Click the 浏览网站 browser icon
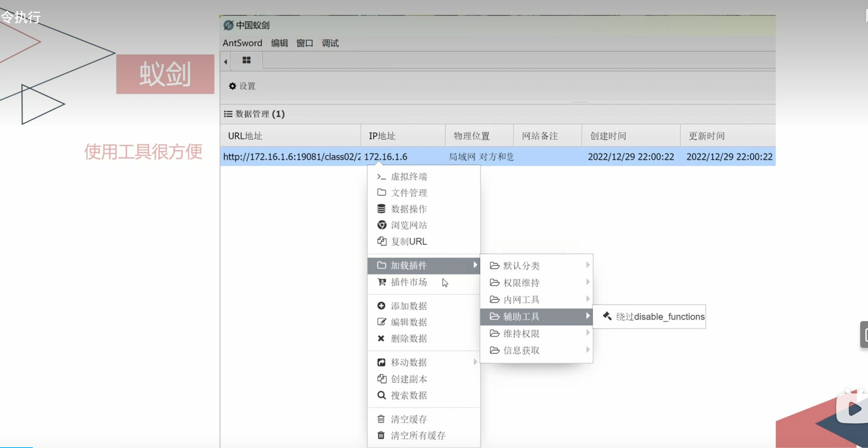Image resolution: width=868 pixels, height=448 pixels. click(x=381, y=225)
